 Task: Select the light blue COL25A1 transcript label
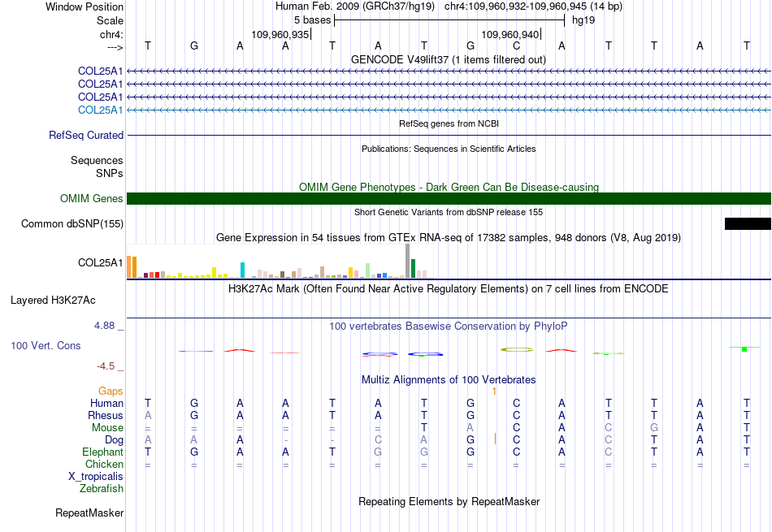(x=101, y=110)
